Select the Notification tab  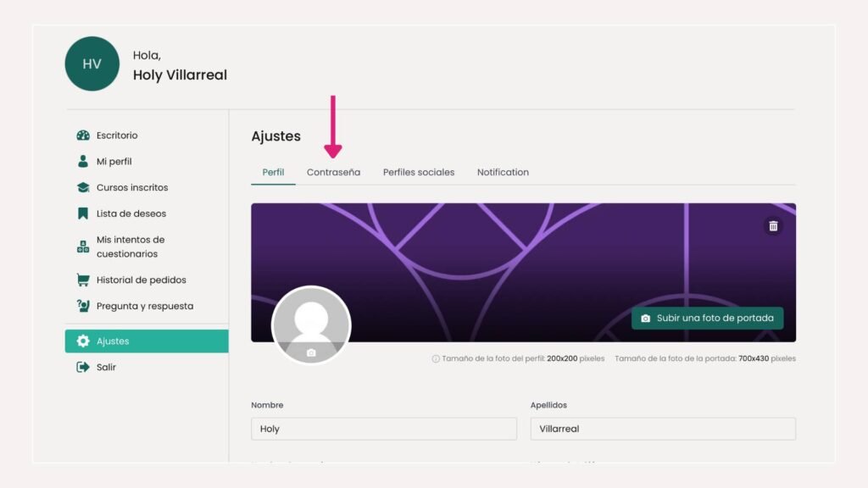(x=503, y=172)
